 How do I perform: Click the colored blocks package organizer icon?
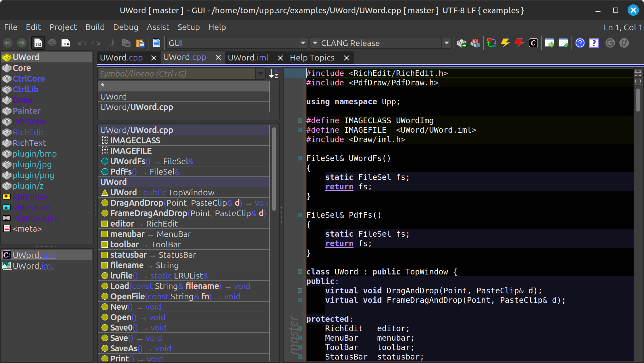[475, 43]
